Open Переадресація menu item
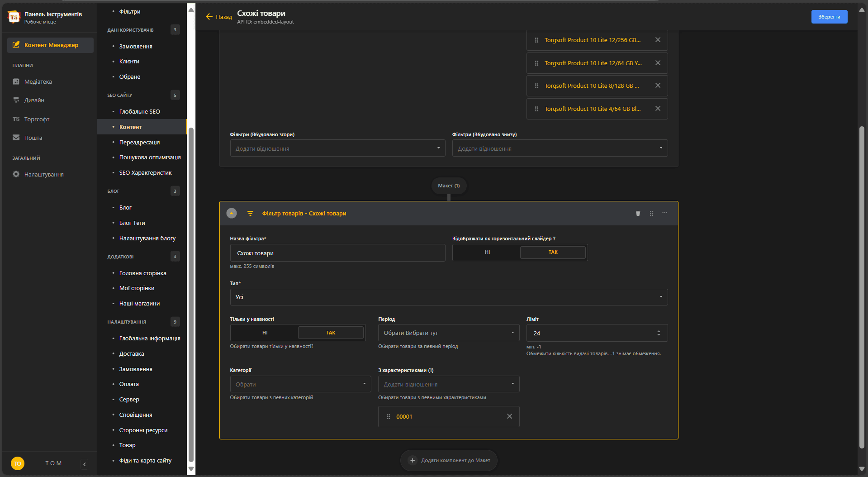Image resolution: width=868 pixels, height=477 pixels. point(139,142)
